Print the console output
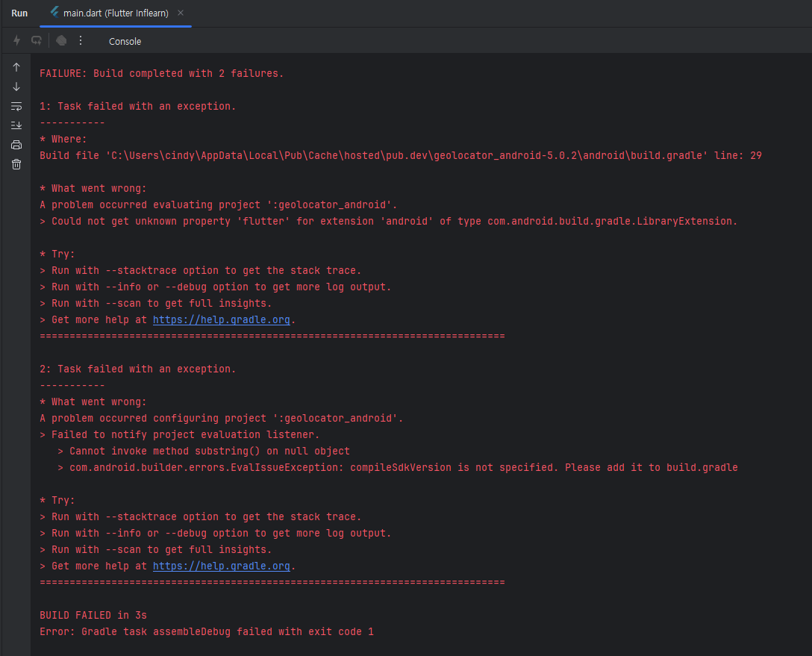Image resolution: width=812 pixels, height=656 pixels. click(x=16, y=145)
